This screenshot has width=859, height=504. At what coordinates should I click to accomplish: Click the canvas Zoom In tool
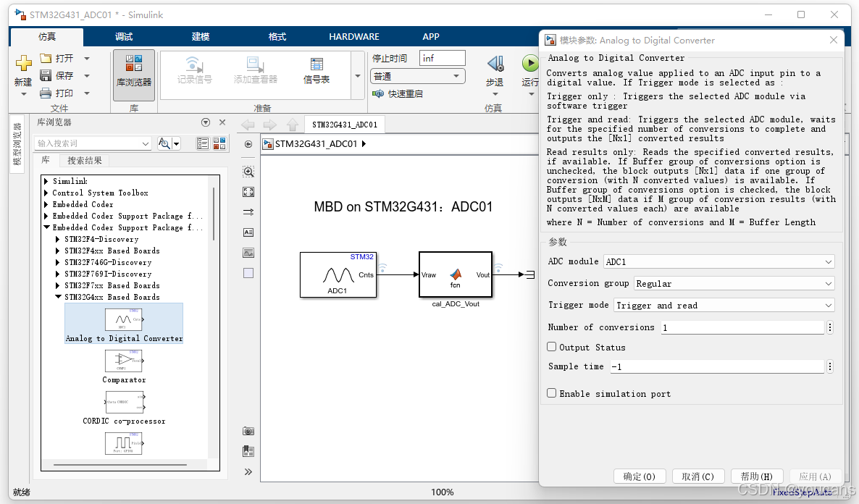tap(248, 172)
